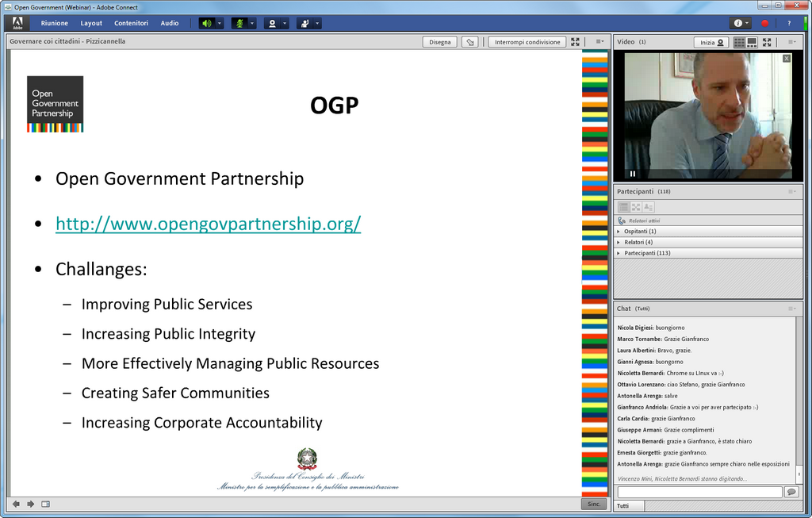812x518 pixels.
Task: Open microphone options dropdown arrow
Action: point(252,23)
